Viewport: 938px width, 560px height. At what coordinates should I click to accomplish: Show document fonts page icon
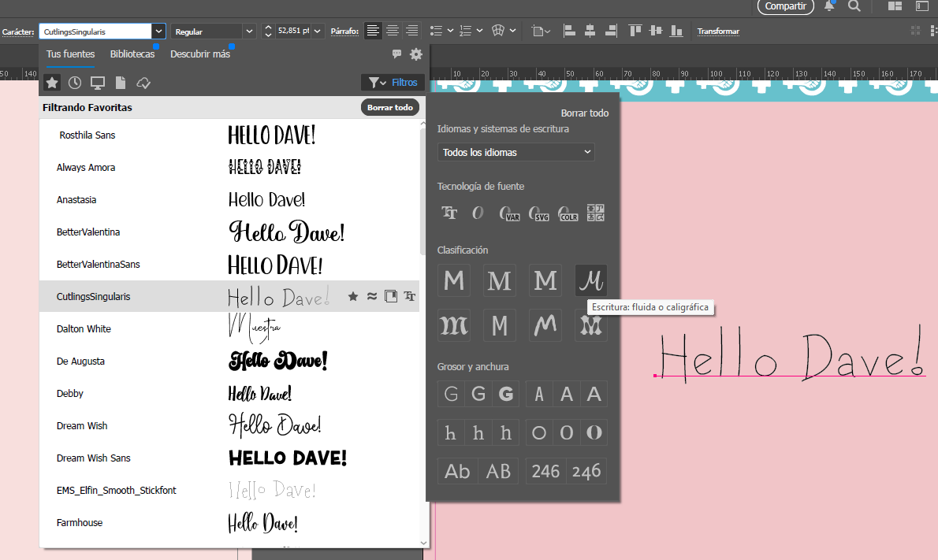[121, 83]
